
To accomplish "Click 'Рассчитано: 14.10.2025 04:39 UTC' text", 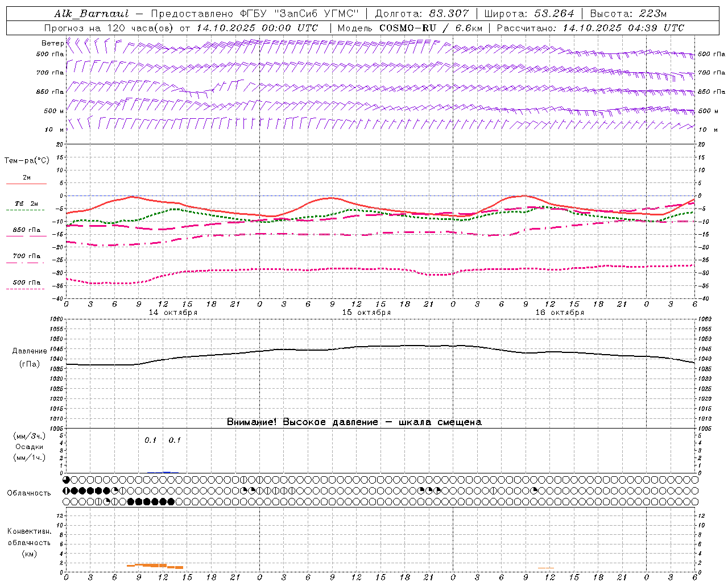I will tap(590, 28).
